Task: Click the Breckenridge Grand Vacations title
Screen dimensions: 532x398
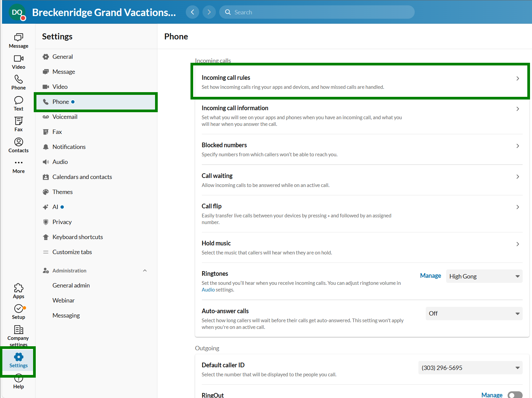Action: [104, 12]
